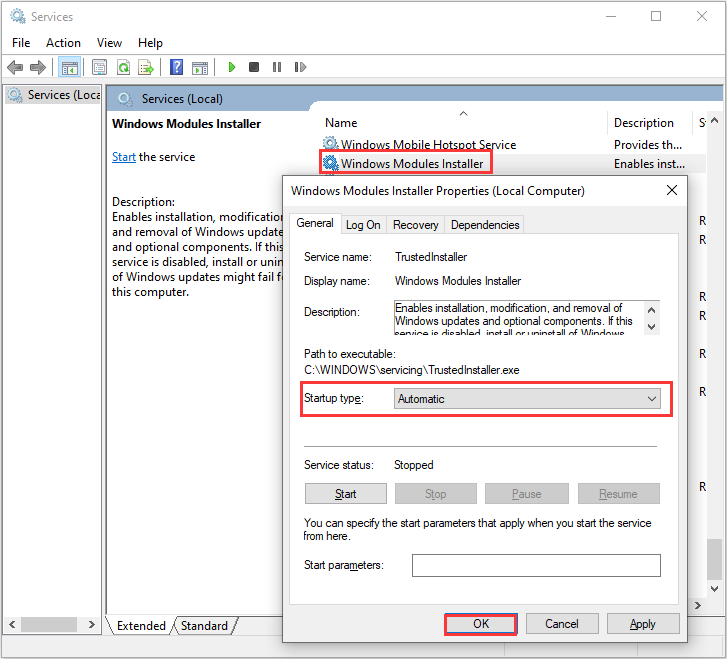
Task: Open the Startup type dropdown
Action: 528,399
